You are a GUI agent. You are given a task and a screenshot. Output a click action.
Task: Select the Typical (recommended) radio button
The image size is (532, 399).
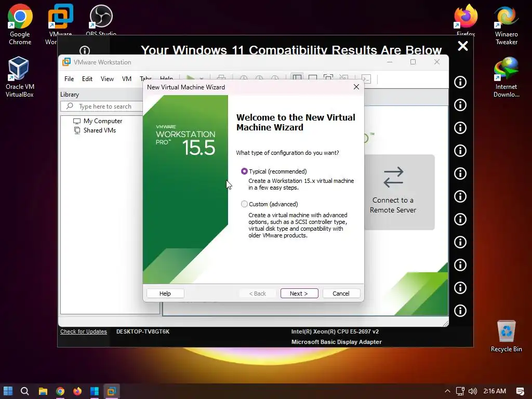244,171
